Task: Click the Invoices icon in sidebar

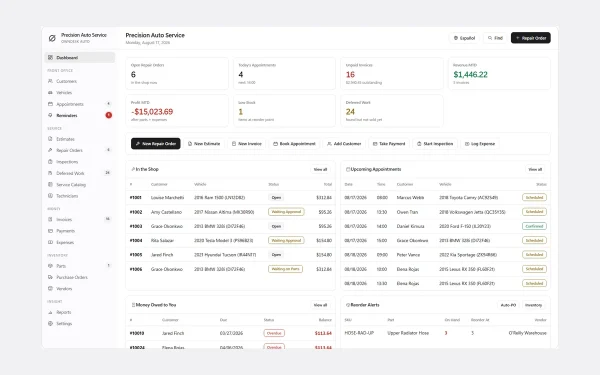Action: 50,219
